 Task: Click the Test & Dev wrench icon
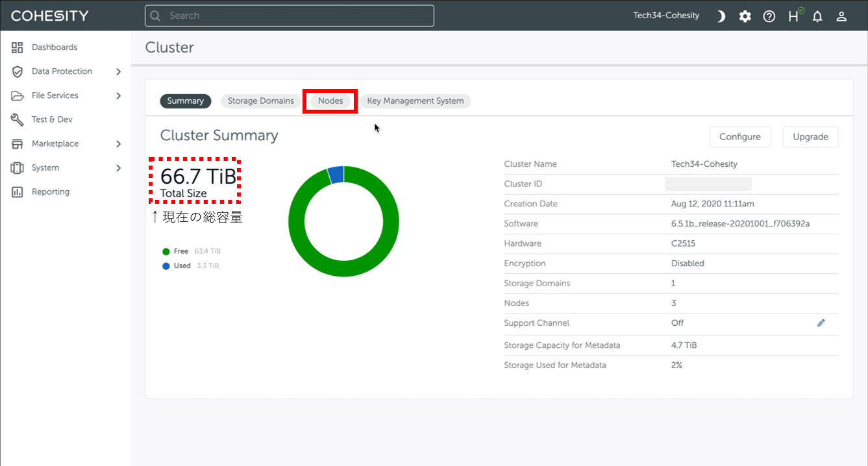tap(18, 119)
